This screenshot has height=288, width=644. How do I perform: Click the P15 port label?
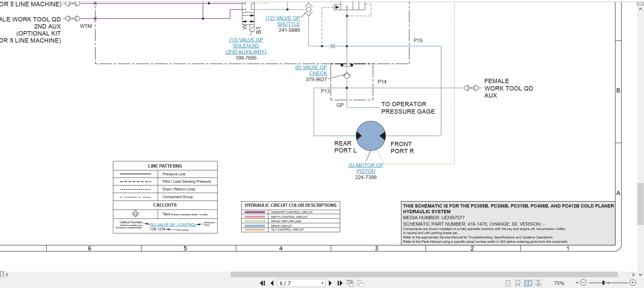click(418, 41)
